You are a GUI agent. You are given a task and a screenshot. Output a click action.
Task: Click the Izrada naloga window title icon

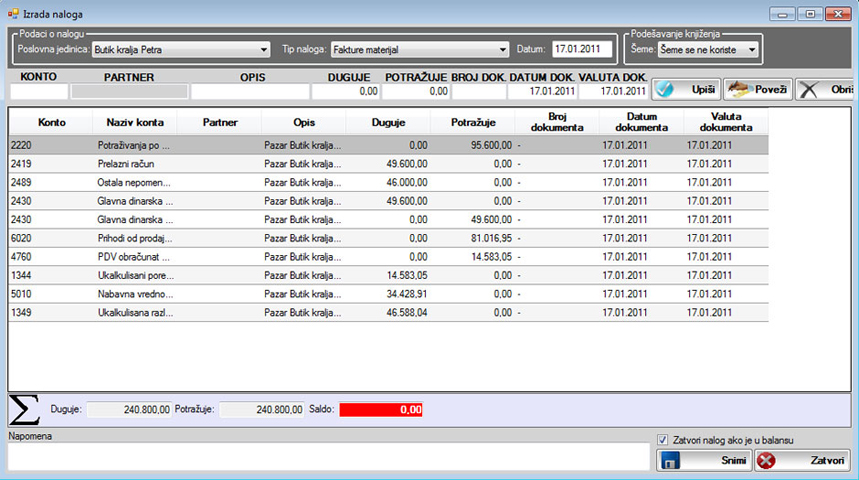(13, 14)
